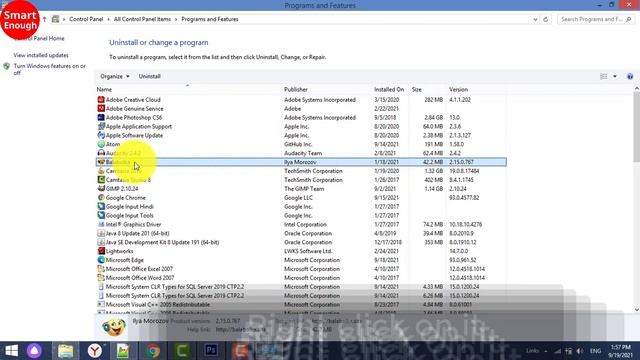Click the Java 8 Update 201 icon
The width and height of the screenshot is (640, 360).
click(x=101, y=233)
